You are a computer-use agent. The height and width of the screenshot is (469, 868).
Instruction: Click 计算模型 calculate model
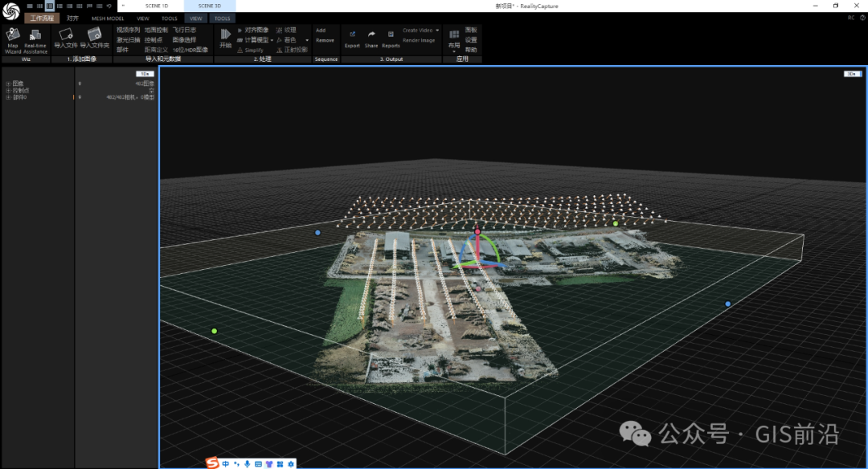(252, 40)
